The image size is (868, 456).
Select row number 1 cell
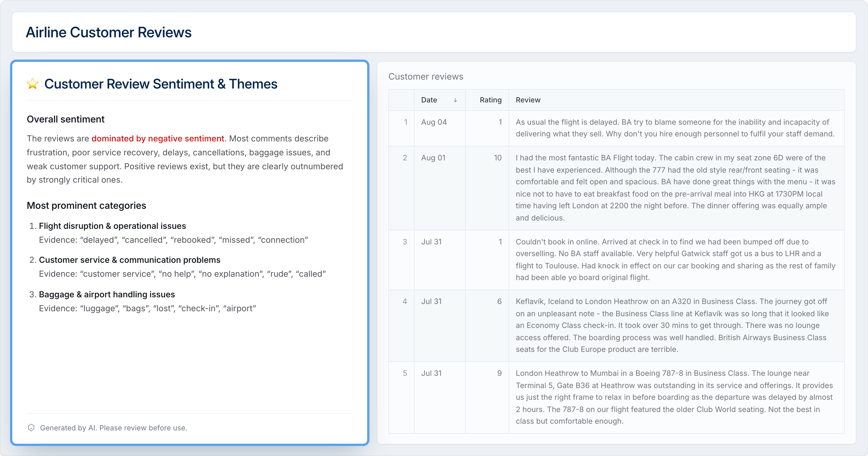[401, 128]
